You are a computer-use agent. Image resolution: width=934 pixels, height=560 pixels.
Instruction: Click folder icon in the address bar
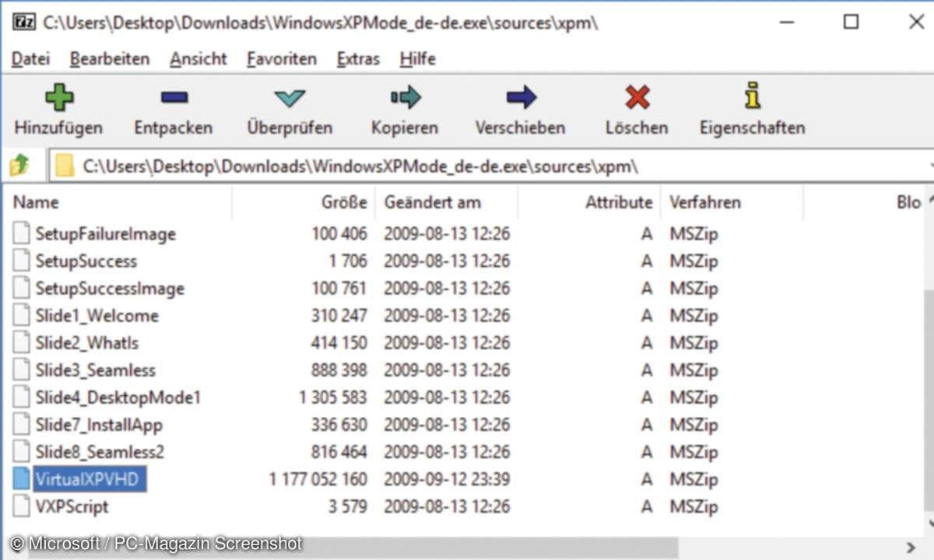pyautogui.click(x=65, y=165)
